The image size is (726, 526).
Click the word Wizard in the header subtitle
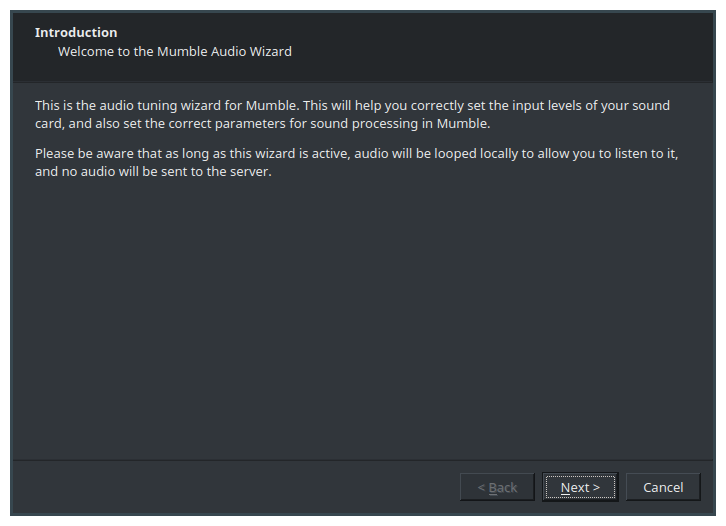point(270,51)
